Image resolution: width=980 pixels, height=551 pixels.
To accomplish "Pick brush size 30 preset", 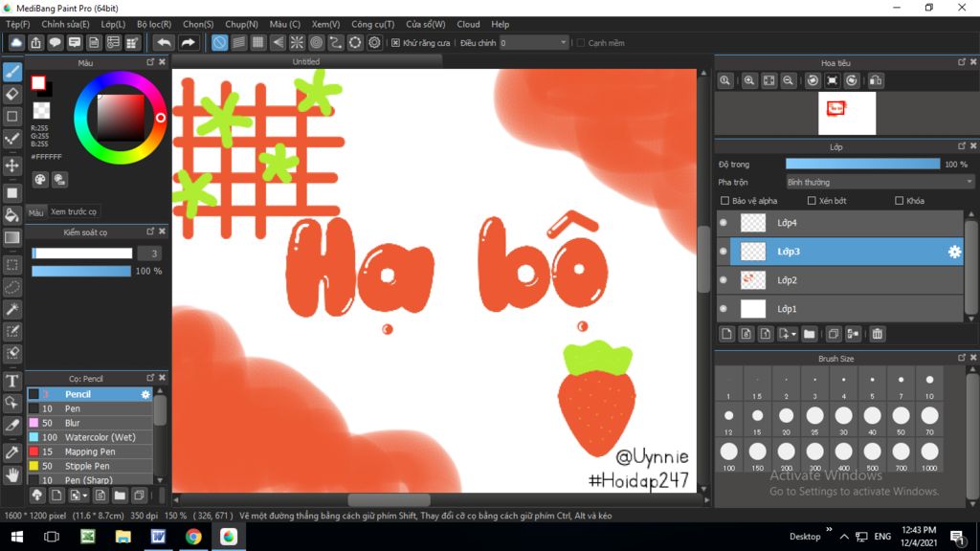I will (843, 419).
